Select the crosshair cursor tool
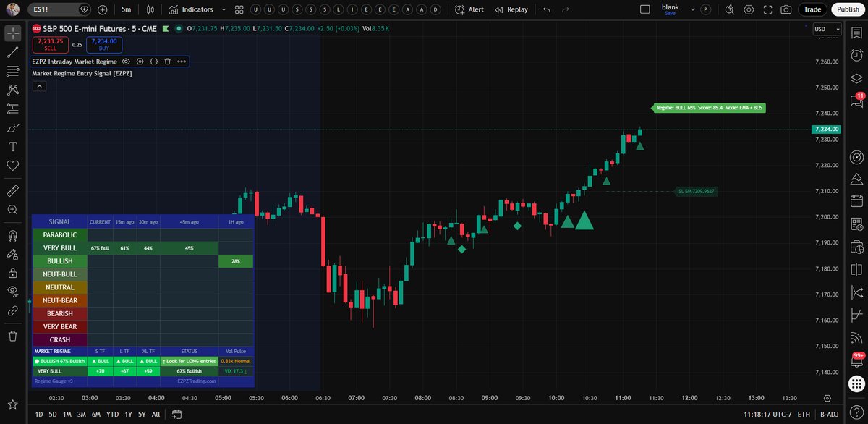Image resolution: width=868 pixels, height=424 pixels. tap(12, 33)
